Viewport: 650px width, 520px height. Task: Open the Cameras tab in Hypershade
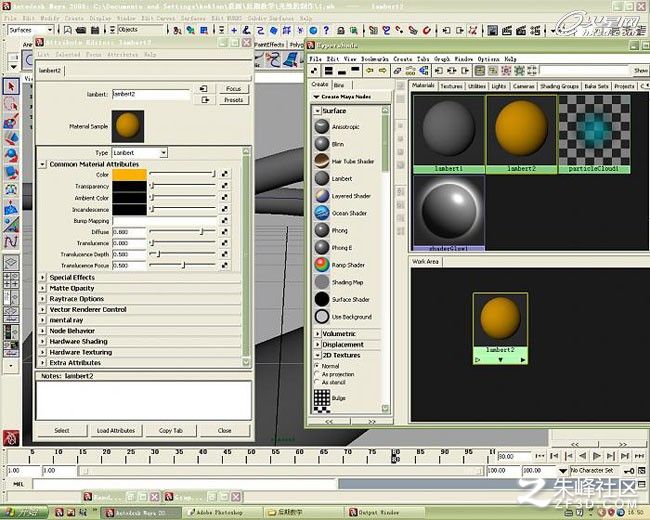pos(523,86)
